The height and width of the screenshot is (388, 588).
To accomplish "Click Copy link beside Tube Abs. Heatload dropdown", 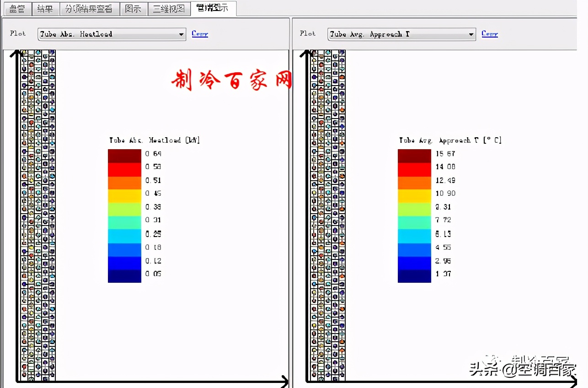I will pyautogui.click(x=200, y=34).
